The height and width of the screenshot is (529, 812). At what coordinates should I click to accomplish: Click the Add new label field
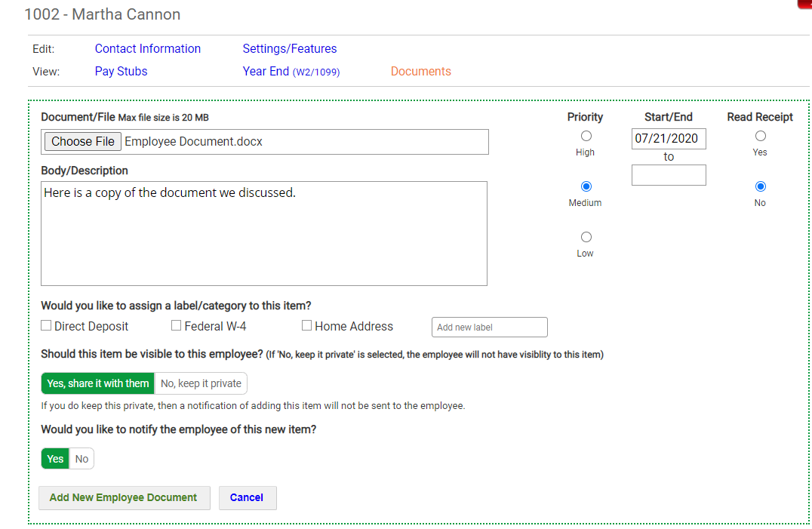click(x=489, y=327)
